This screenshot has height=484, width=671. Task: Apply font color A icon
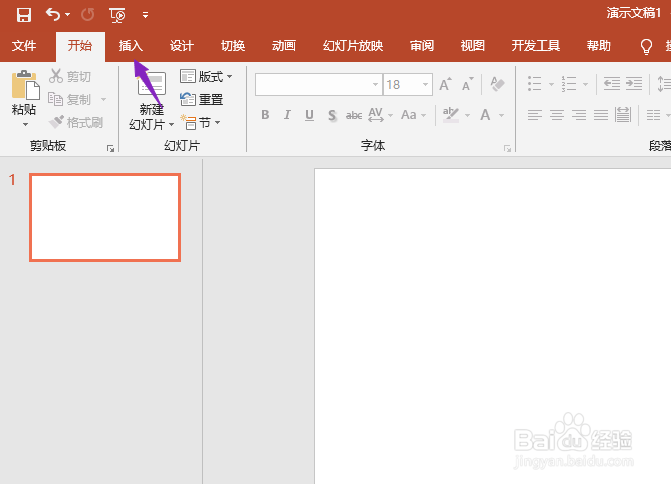[x=485, y=115]
